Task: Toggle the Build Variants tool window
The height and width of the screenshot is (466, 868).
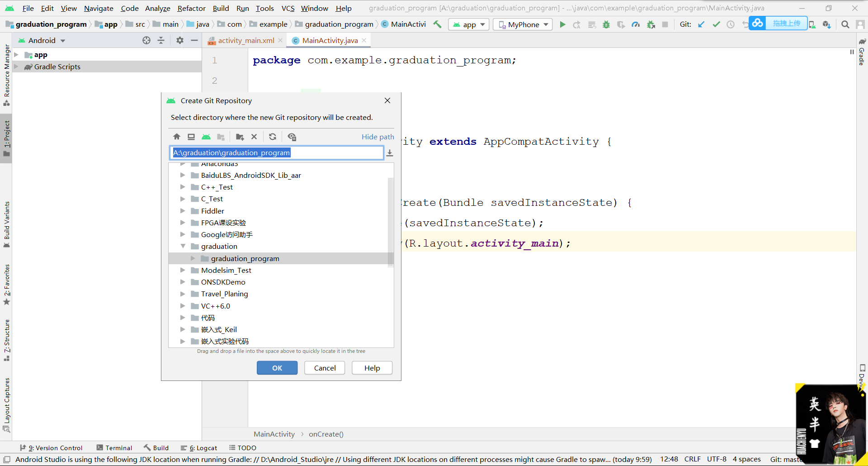Action: 6,224
